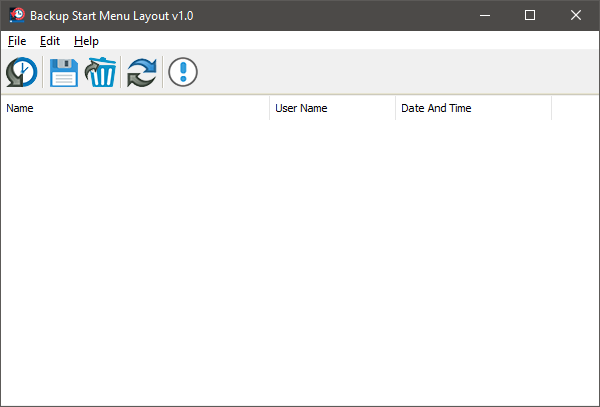Click the divider between Name and User Name
This screenshot has width=600, height=407.
click(269, 108)
